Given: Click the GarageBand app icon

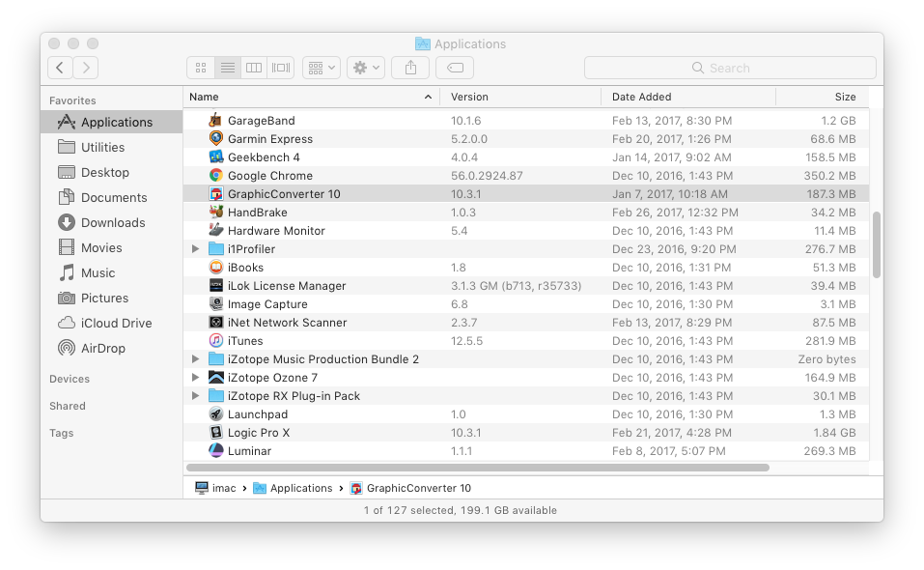Looking at the screenshot, I should [x=216, y=120].
